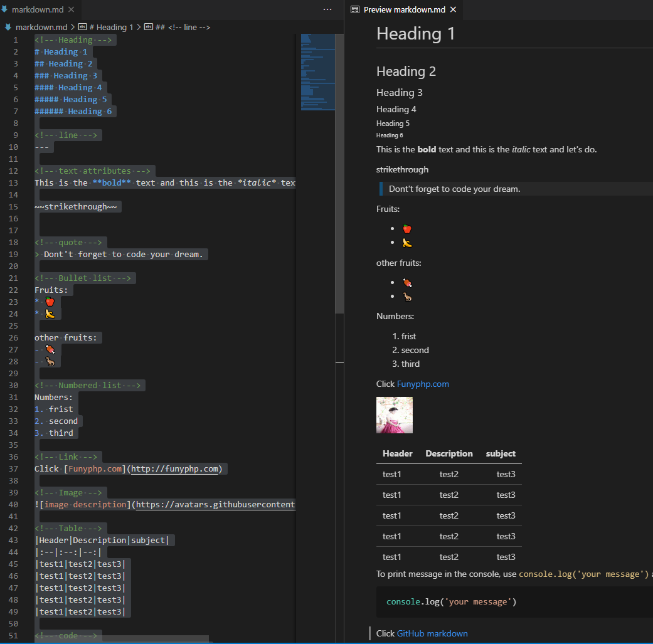
Task: Click the markdown file icon in breadcrumb
Action: 8,27
